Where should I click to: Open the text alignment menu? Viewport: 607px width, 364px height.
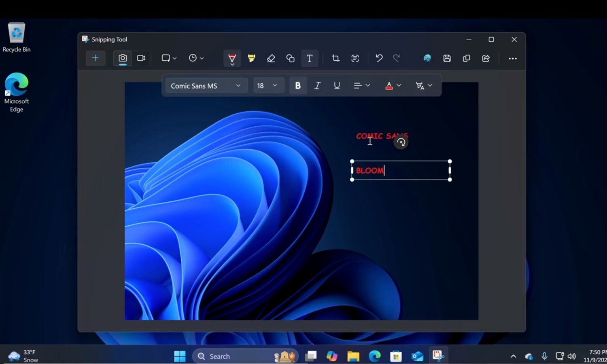361,85
